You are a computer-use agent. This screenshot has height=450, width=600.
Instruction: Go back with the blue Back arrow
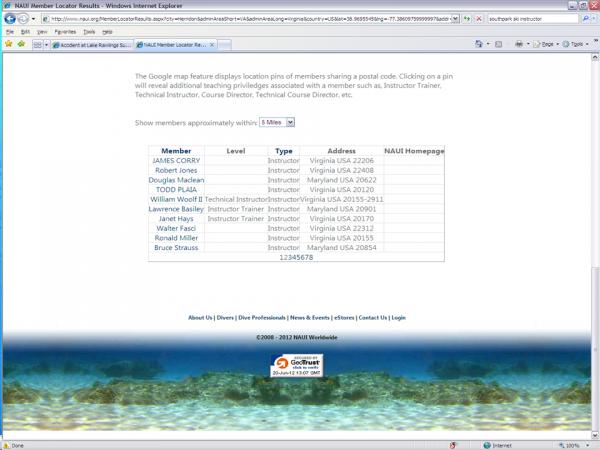point(10,18)
